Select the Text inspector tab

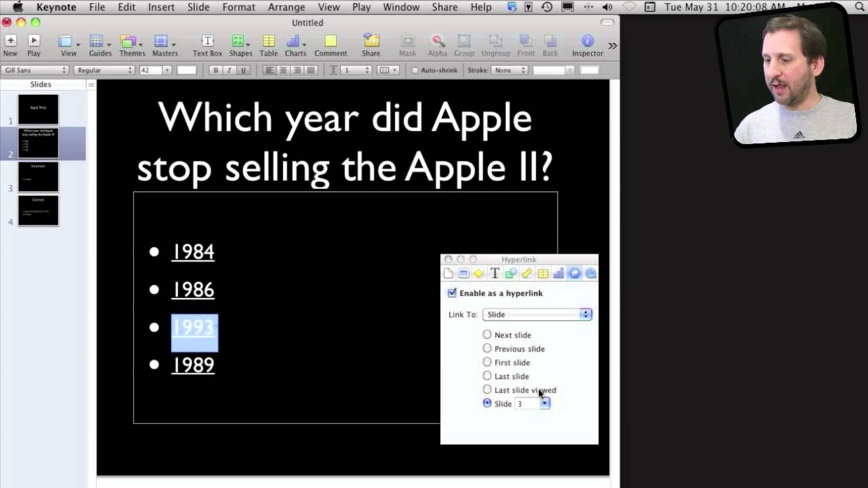coord(495,273)
